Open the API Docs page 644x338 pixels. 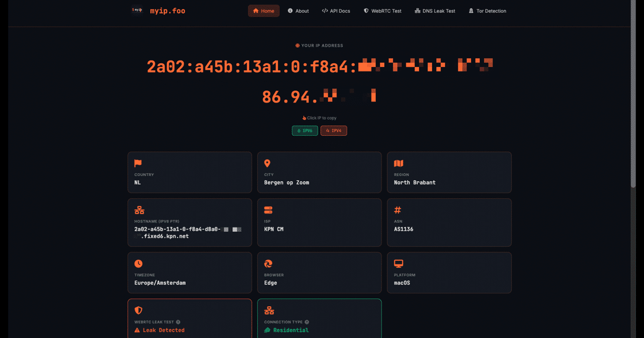tap(336, 11)
